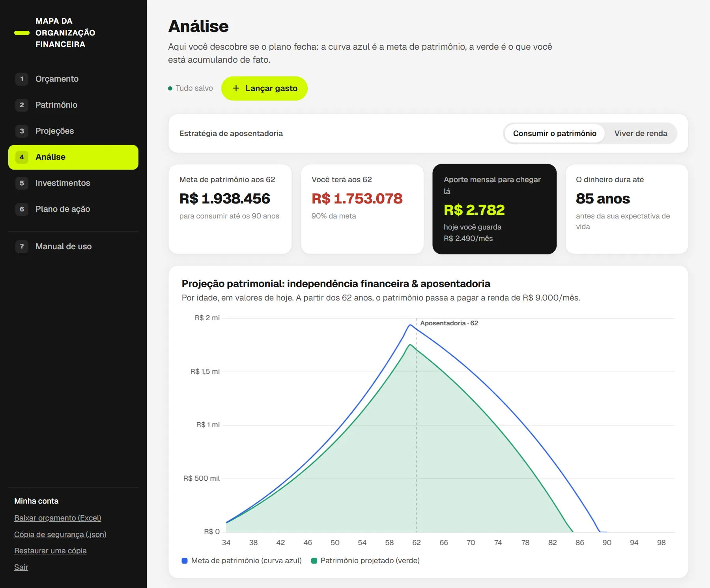
Task: Click the Minha conta heading
Action: click(36, 501)
